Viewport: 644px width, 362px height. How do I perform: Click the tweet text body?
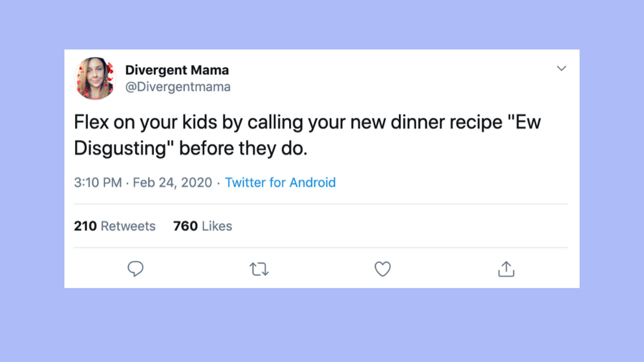tap(307, 135)
